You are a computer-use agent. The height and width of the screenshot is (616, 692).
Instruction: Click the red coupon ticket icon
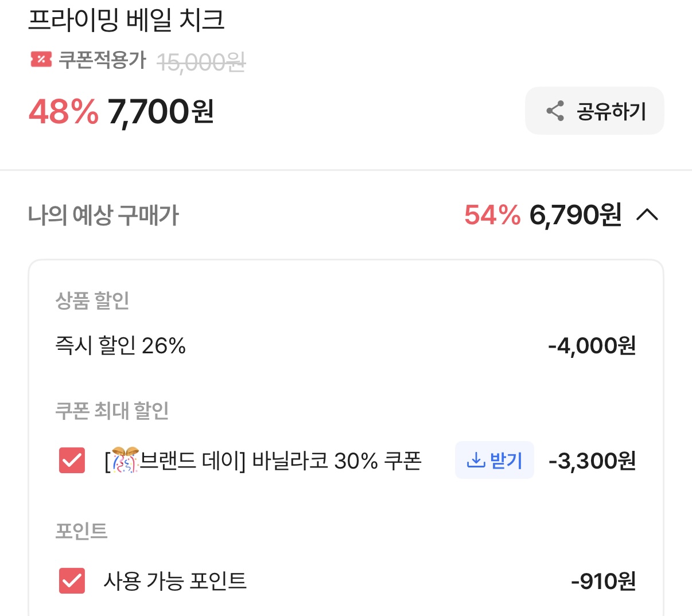41,59
